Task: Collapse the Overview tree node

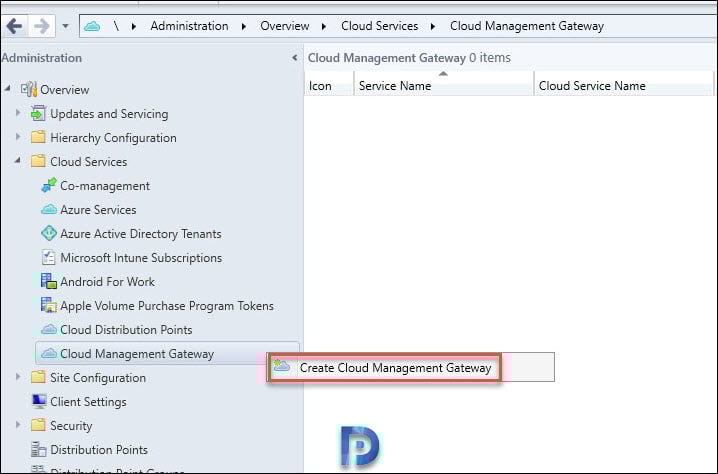Action: pyautogui.click(x=7, y=88)
